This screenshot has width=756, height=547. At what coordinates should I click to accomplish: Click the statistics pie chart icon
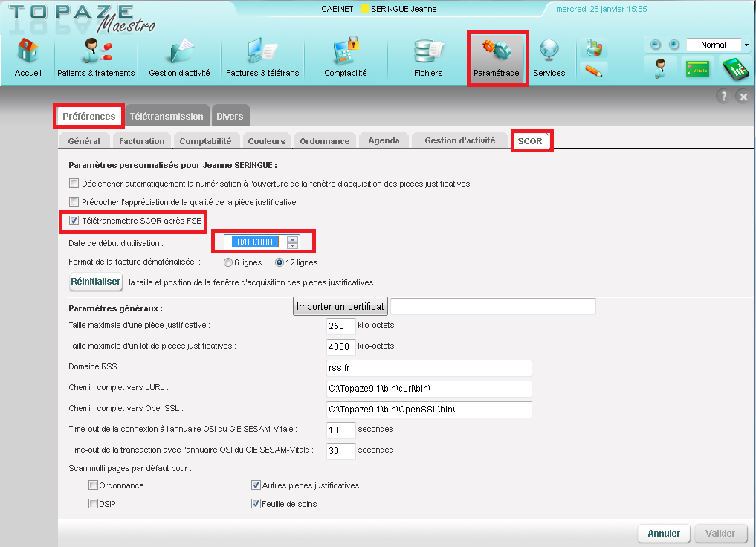594,48
